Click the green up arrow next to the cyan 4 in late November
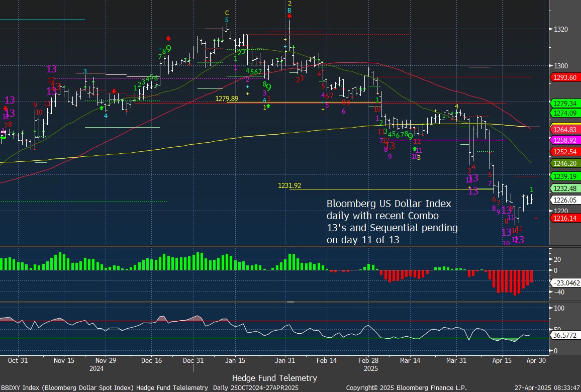581x392 pixels. 102,108
